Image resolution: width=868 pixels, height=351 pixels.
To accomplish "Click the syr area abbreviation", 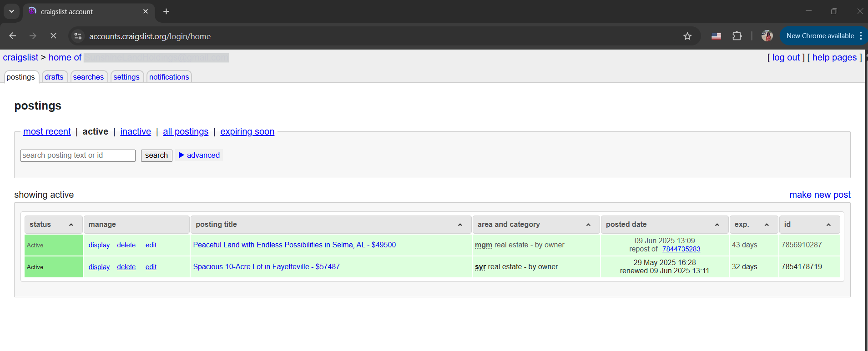I will coord(480,266).
